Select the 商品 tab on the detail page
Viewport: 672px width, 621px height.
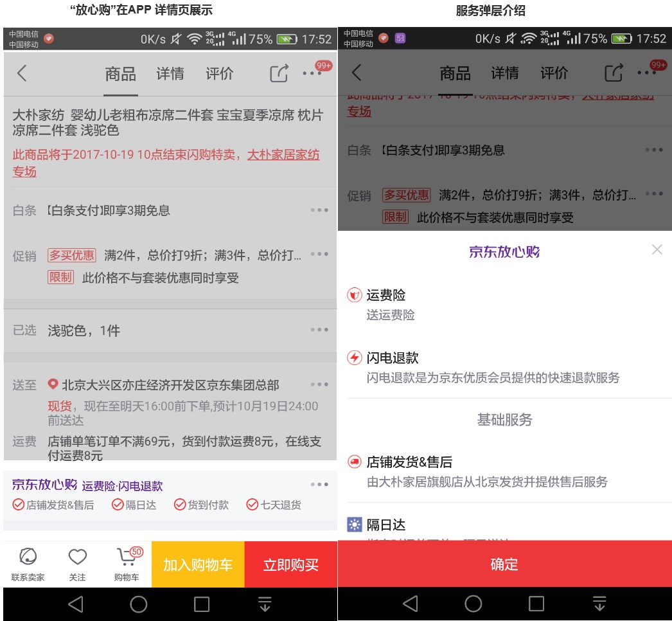(x=120, y=74)
